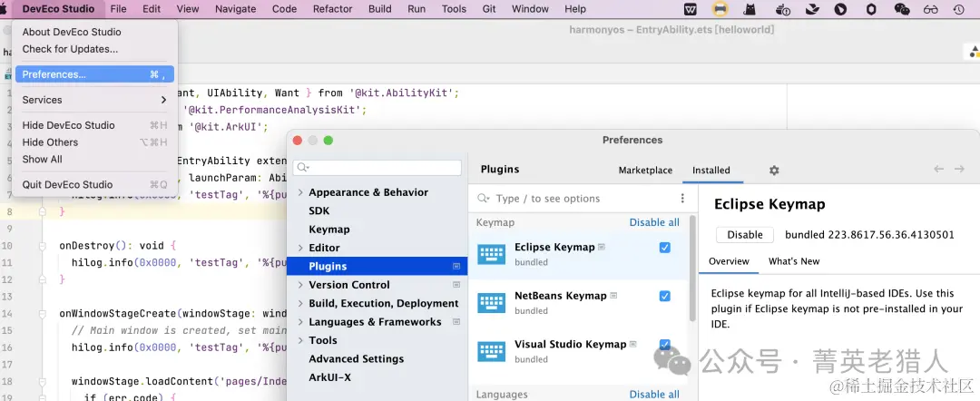Expand Appearance & Behavior settings
Image resolution: width=980 pixels, height=401 pixels.
point(300,192)
